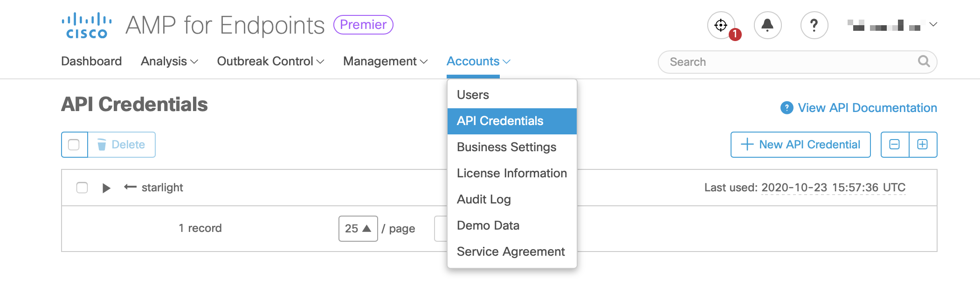The width and height of the screenshot is (980, 308).
Task: Select Audit Log from Accounts menu
Action: coord(484,199)
